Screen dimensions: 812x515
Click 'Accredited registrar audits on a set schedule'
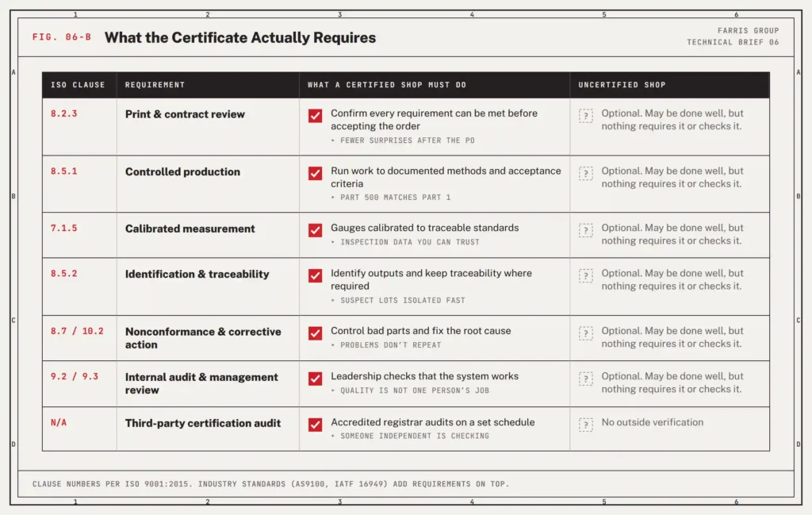click(432, 422)
